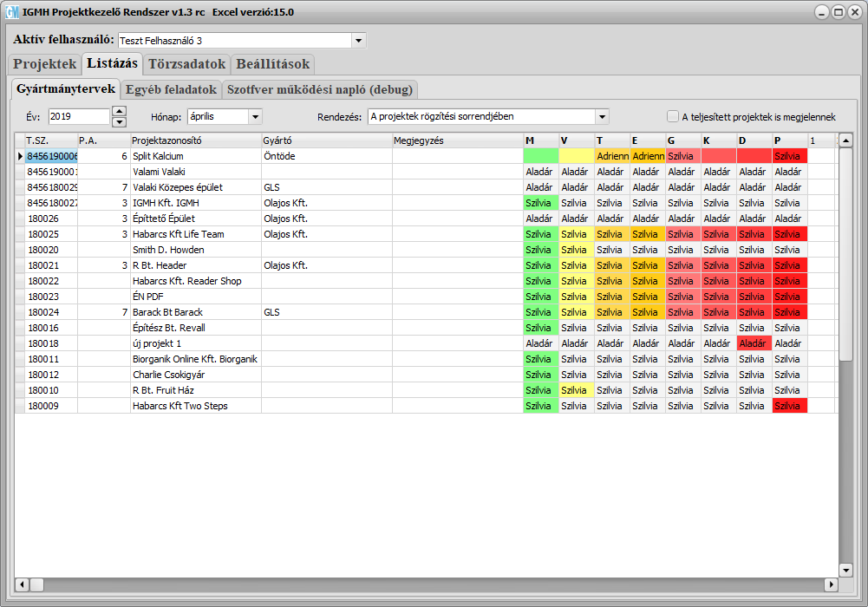Click the red D cell of Split Kalcium
The width and height of the screenshot is (868, 607).
click(x=754, y=156)
